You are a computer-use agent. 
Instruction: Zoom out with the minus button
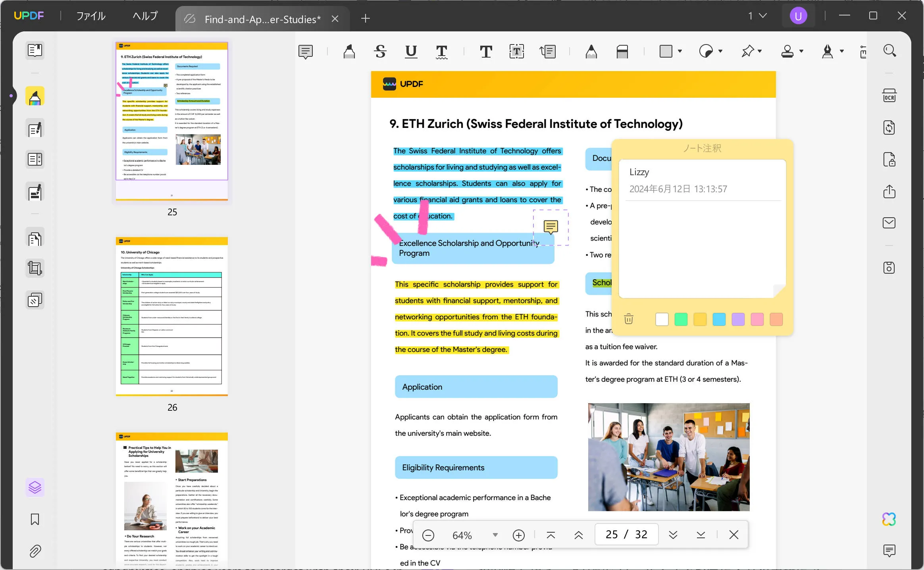[428, 535]
